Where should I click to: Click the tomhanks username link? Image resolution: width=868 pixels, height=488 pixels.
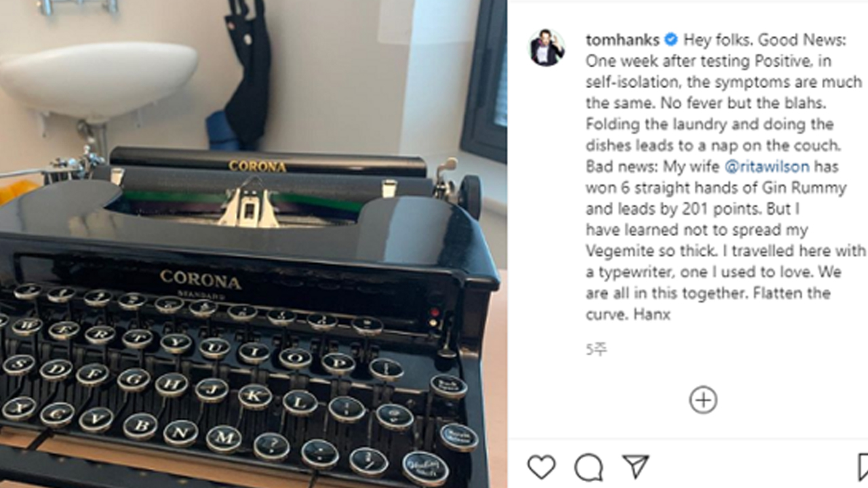(623, 40)
